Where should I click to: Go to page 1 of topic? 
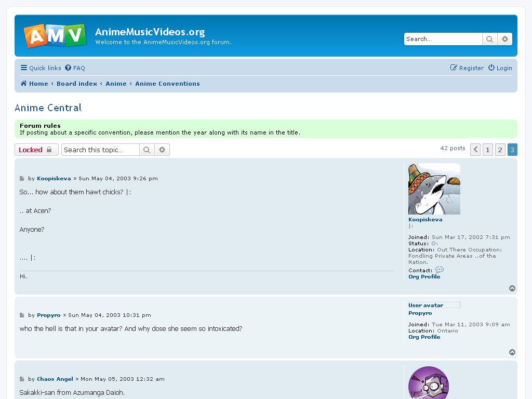point(487,150)
